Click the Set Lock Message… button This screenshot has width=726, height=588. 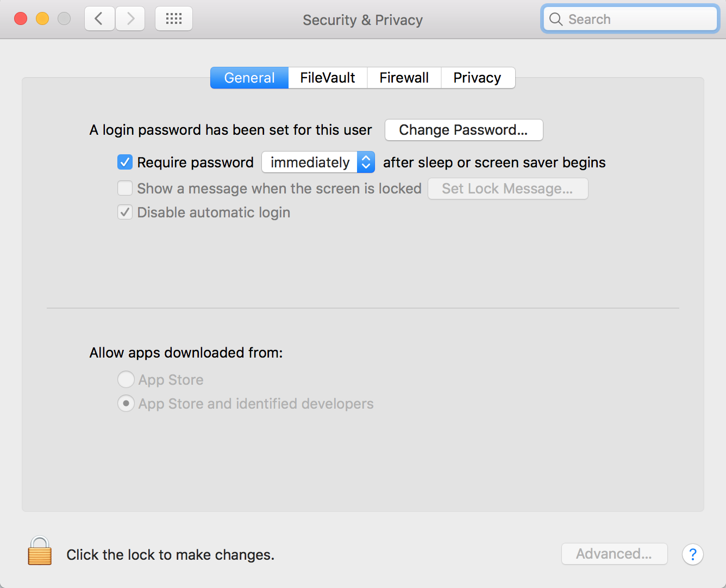(x=508, y=189)
